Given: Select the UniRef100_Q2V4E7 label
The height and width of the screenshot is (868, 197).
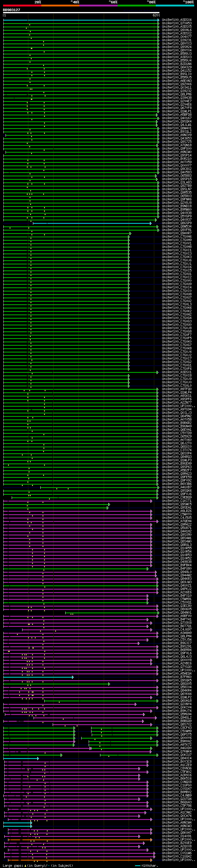Looking at the screenshot, I should pyautogui.click(x=177, y=101).
